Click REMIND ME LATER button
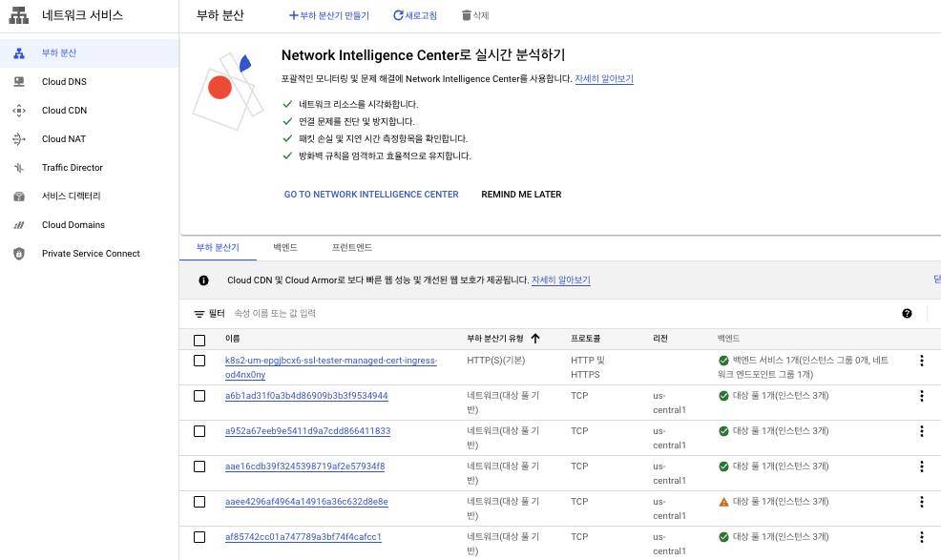Image resolution: width=941 pixels, height=560 pixels. pos(521,195)
